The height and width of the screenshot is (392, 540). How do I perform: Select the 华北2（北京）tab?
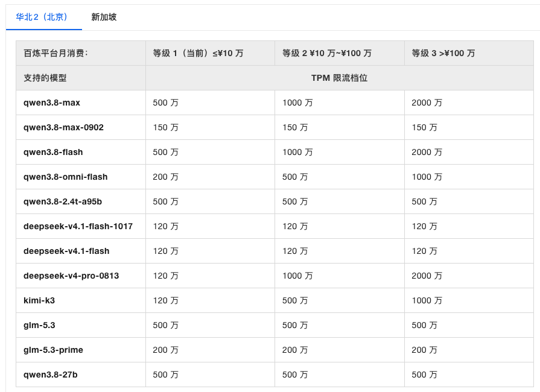pyautogui.click(x=42, y=17)
